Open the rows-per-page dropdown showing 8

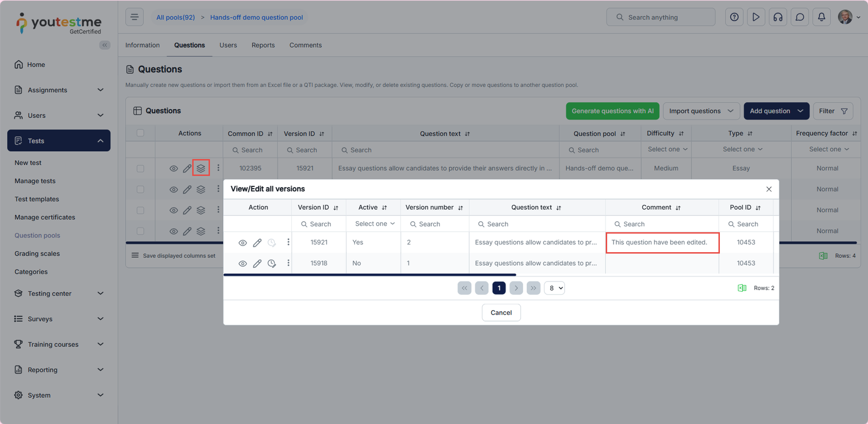click(x=554, y=288)
